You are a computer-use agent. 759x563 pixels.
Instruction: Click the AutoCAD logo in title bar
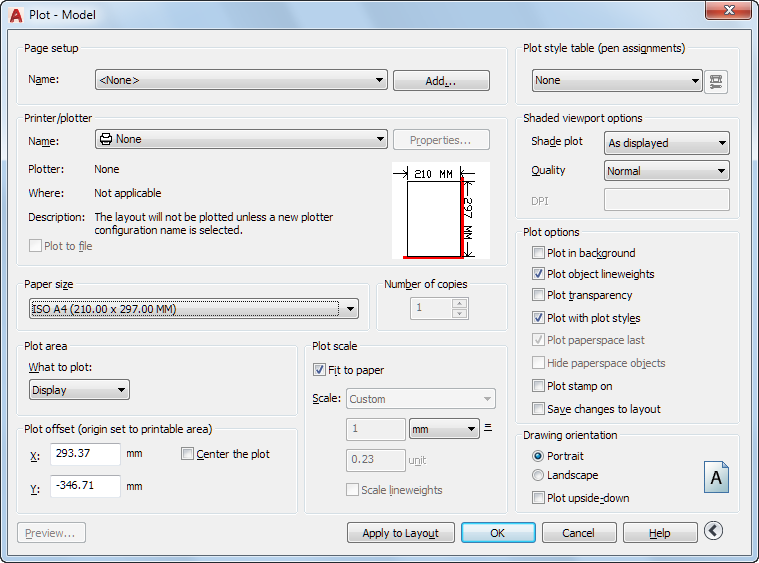(16, 11)
